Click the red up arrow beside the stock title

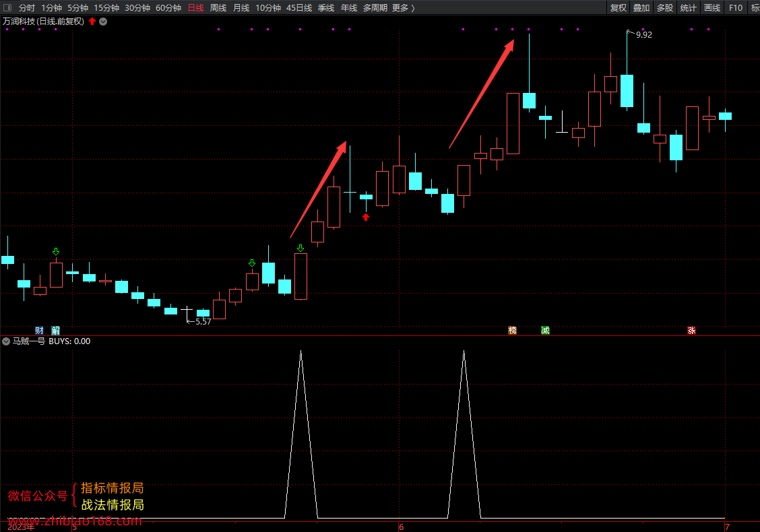pos(92,22)
